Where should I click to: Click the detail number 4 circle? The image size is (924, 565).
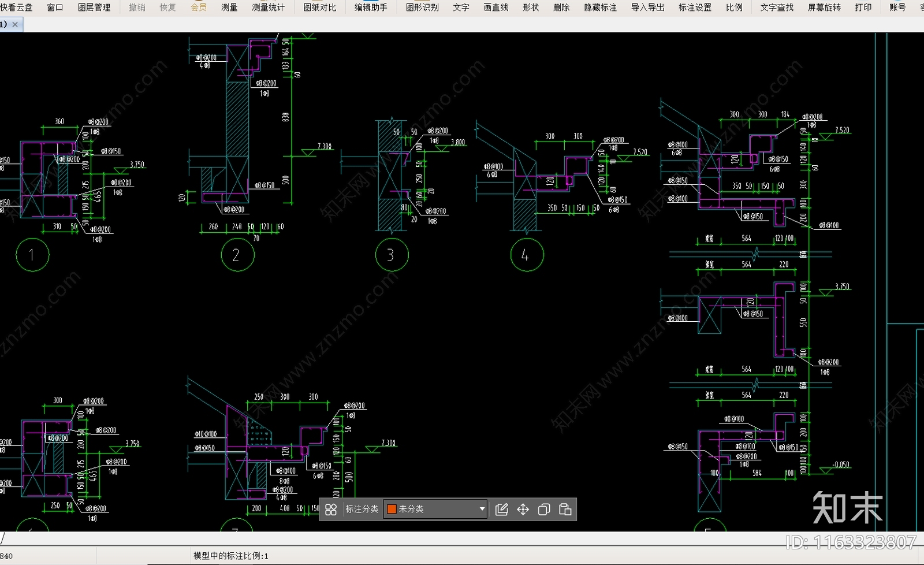(527, 255)
